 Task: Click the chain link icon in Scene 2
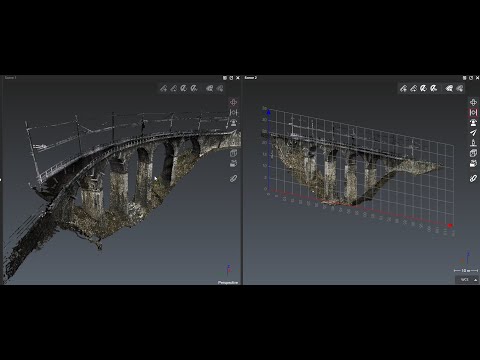[x=473, y=179]
